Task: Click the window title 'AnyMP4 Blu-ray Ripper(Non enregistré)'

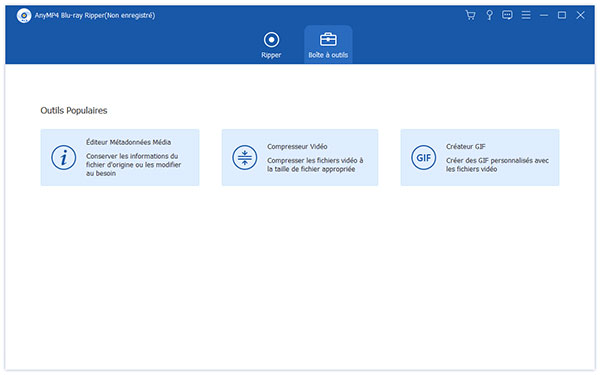Action: coord(95,16)
